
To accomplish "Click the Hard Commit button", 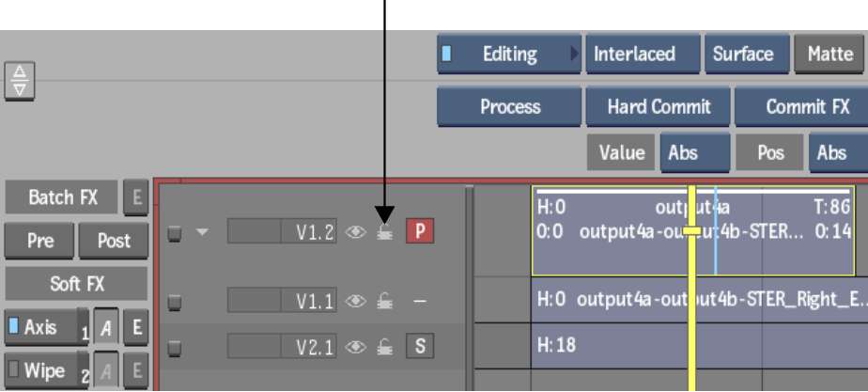I will pos(659,106).
